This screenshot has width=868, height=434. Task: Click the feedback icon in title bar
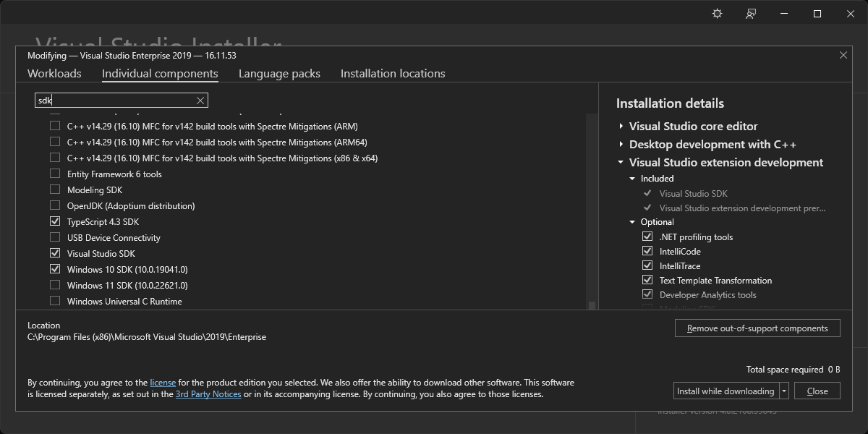pyautogui.click(x=751, y=14)
